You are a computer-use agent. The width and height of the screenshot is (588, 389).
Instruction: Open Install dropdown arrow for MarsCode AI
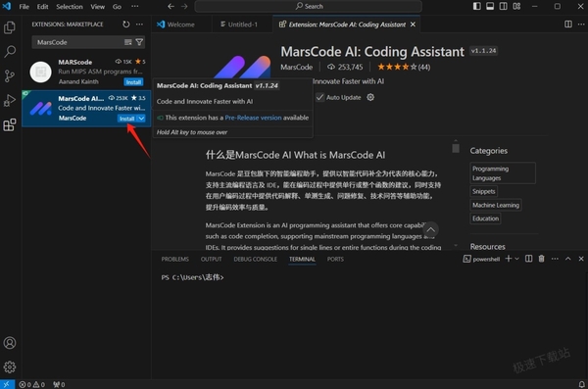[141, 119]
